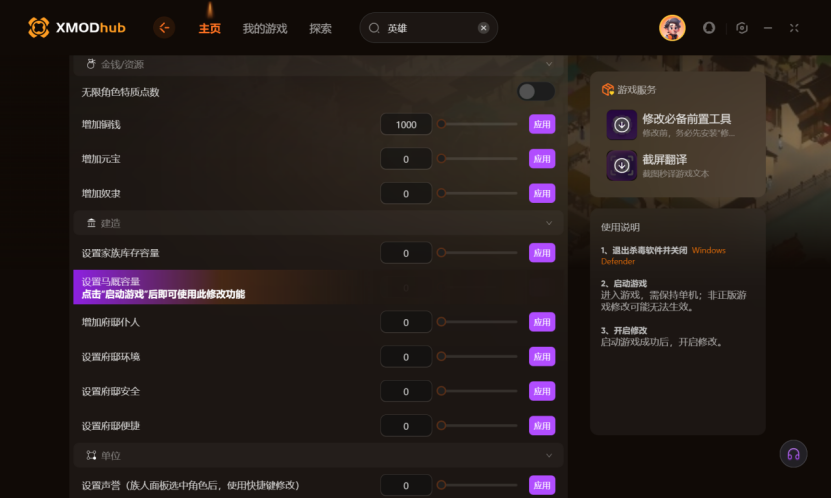Apply the 增加铜钱 value
The image size is (831, 498).
click(542, 124)
